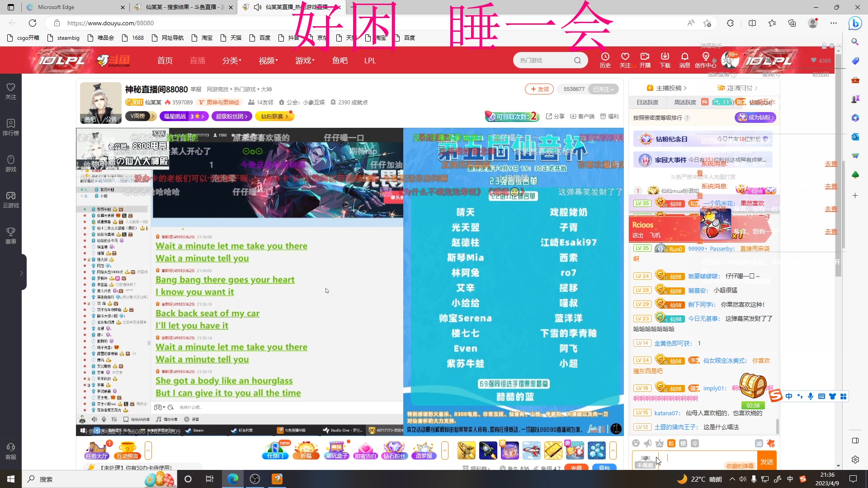Open 甜蜜告白 heart envelope icon

tap(365, 450)
